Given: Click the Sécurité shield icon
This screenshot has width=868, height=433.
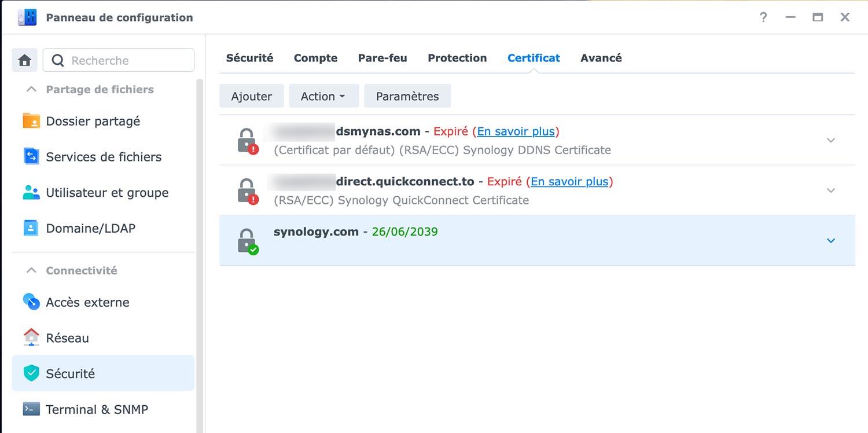Looking at the screenshot, I should (31, 373).
